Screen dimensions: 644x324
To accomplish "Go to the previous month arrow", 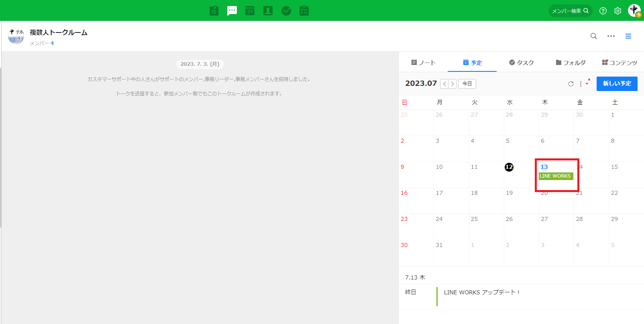I will pos(444,84).
